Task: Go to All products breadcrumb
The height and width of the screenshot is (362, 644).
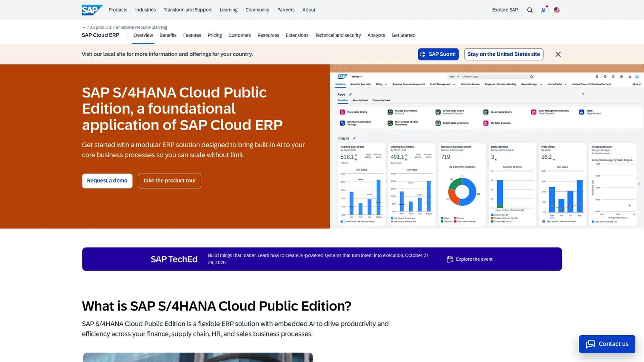Action: (101, 28)
